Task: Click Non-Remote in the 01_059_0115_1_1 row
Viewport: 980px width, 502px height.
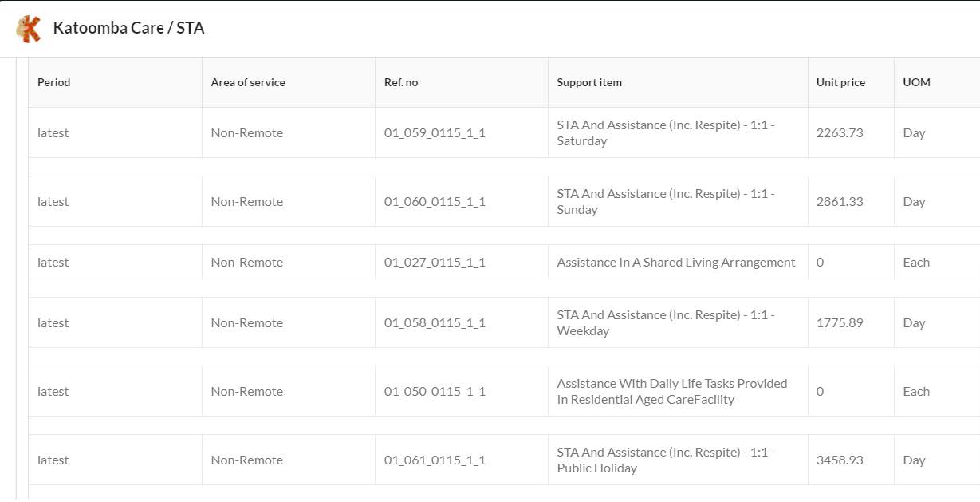Action: coord(247,133)
